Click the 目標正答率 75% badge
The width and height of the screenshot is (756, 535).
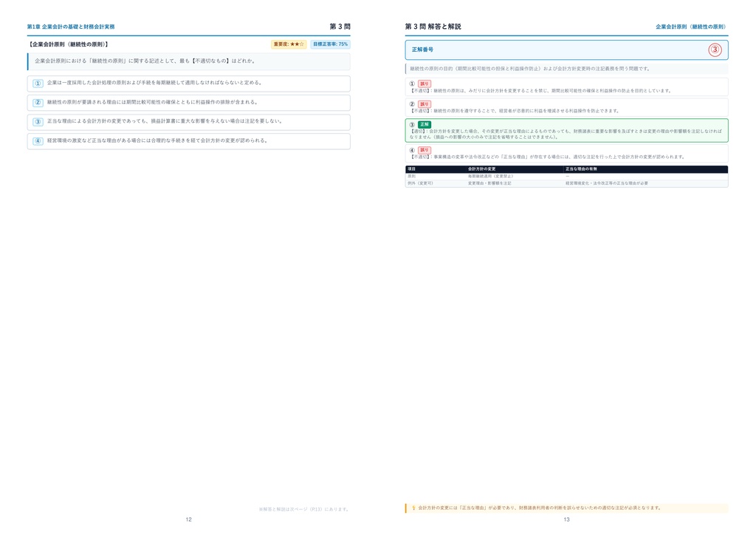click(x=330, y=44)
